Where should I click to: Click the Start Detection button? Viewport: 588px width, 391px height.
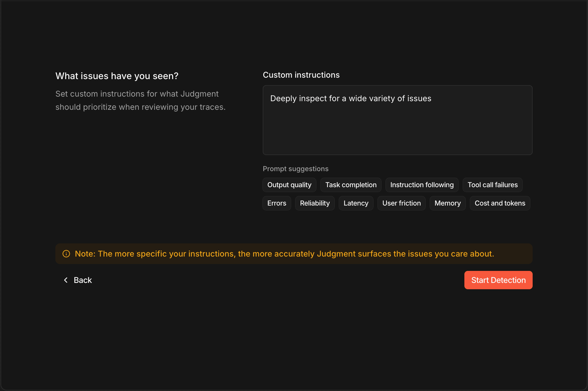(x=499, y=280)
